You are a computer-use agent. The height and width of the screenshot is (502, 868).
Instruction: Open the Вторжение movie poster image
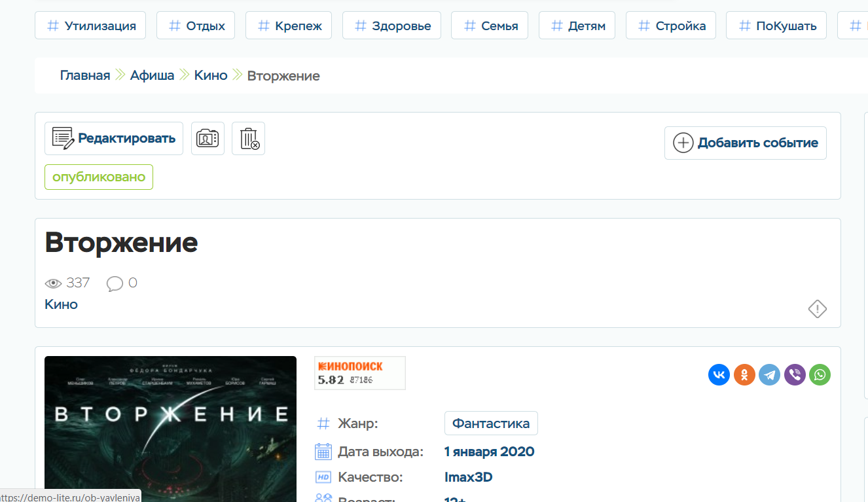click(170, 425)
